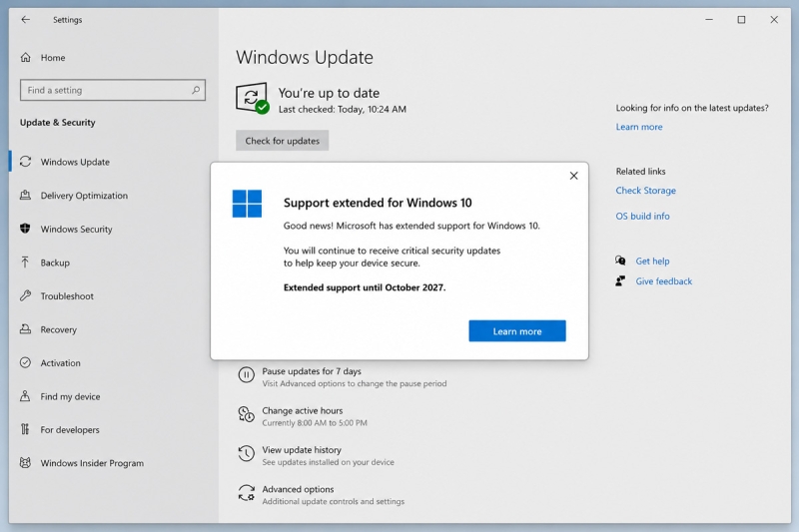The width and height of the screenshot is (799, 532).
Task: Click the Recovery sidebar icon
Action: coord(26,329)
